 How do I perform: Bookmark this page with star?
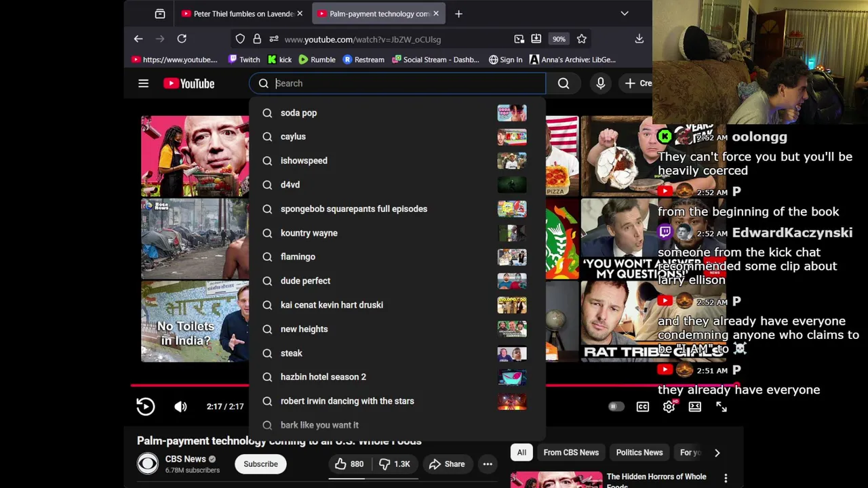[x=582, y=39]
